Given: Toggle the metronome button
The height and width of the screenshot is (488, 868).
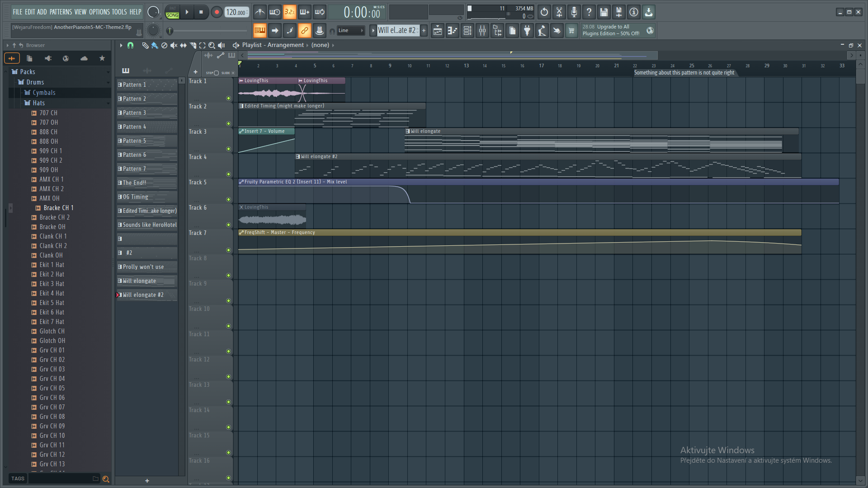Looking at the screenshot, I should [259, 12].
